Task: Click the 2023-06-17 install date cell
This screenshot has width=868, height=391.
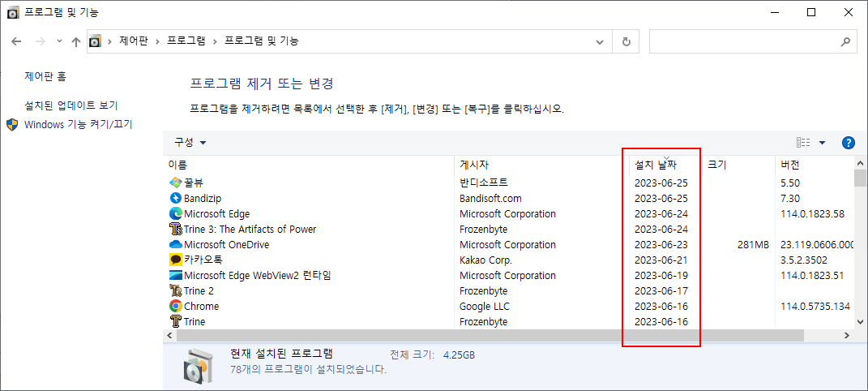Action: click(661, 290)
